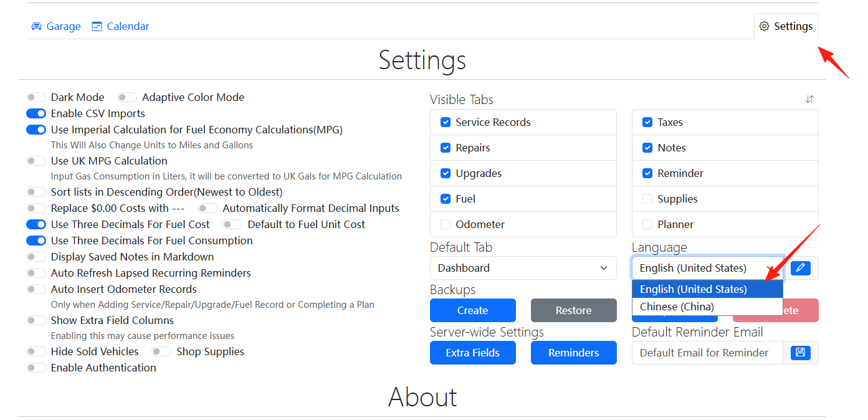The width and height of the screenshot is (868, 420).
Task: Uncheck the Taxes checkbox
Action: point(647,122)
